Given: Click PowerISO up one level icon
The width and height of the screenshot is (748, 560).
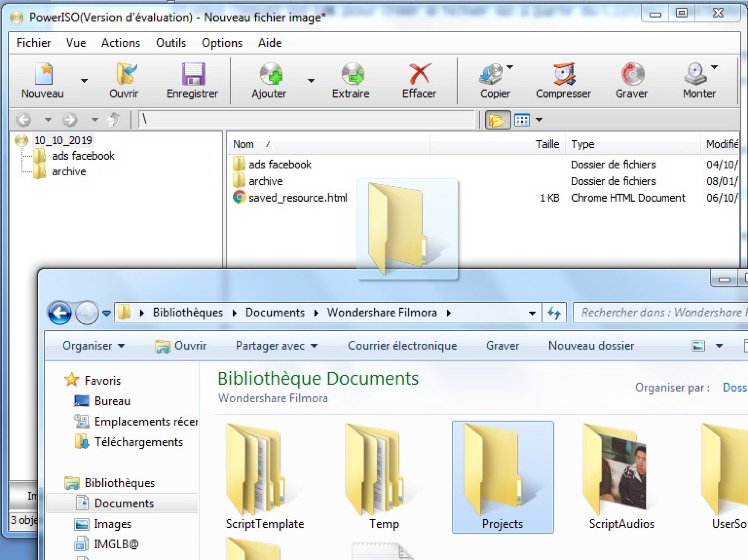Looking at the screenshot, I should [114, 119].
